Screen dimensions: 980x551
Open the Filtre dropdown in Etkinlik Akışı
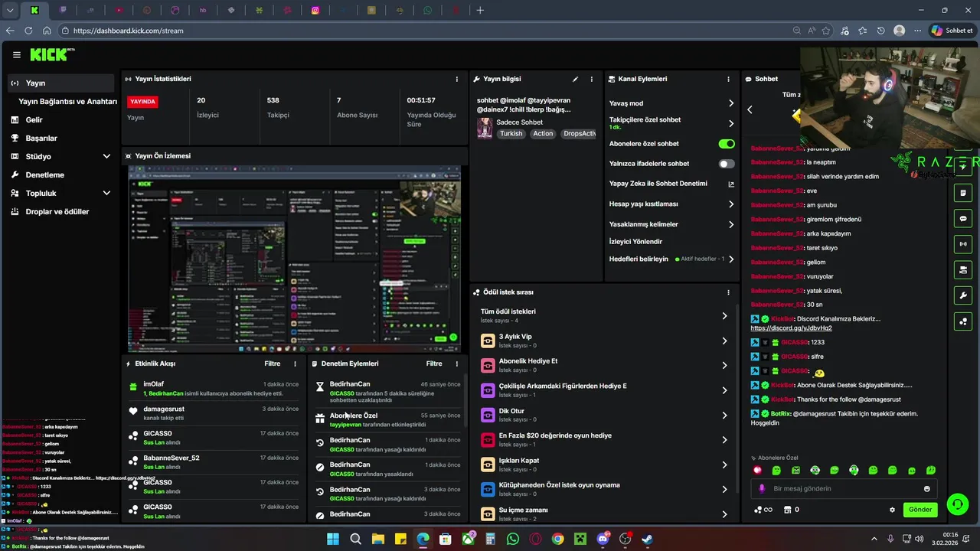[x=272, y=364]
